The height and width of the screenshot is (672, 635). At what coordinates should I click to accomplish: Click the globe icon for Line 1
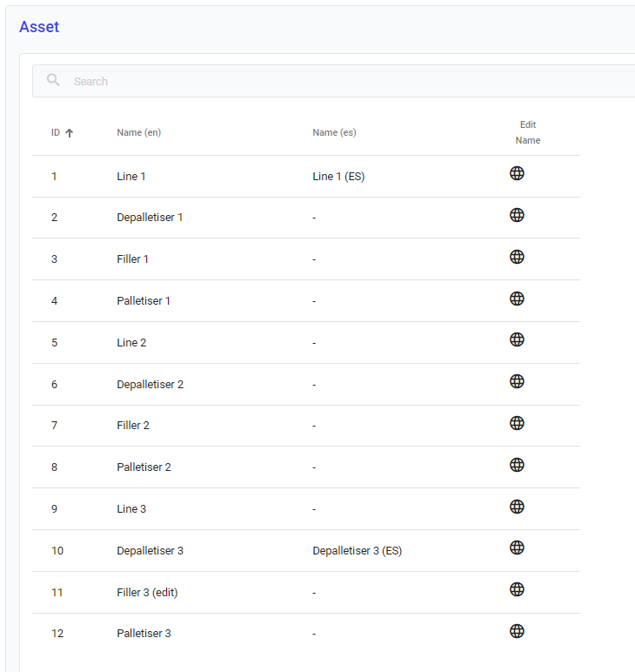(517, 173)
